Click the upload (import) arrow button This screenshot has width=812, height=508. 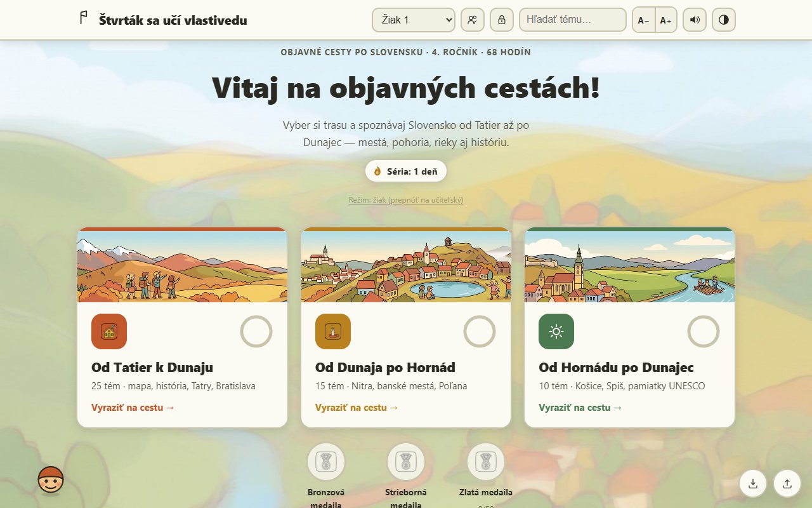[x=787, y=483]
